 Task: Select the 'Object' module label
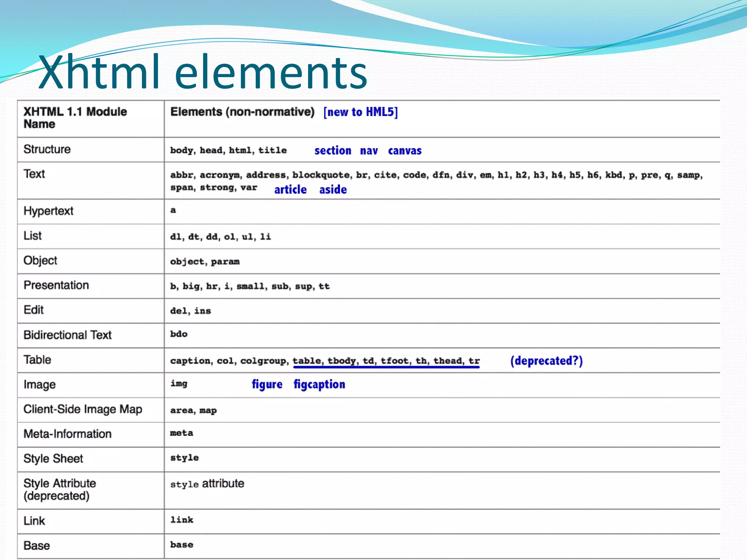pos(40,261)
